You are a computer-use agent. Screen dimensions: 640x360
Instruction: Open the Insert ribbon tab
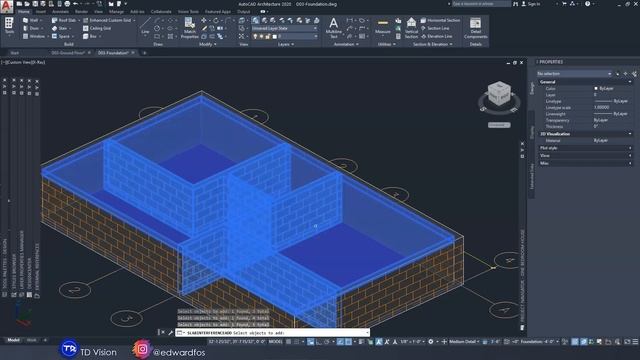[x=40, y=12]
